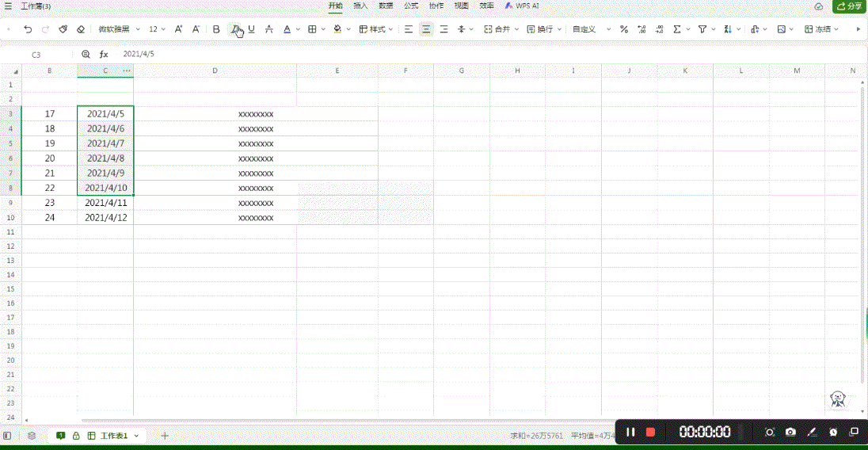868x450 pixels.
Task: Activate the format painter brush
Action: [x=63, y=29]
